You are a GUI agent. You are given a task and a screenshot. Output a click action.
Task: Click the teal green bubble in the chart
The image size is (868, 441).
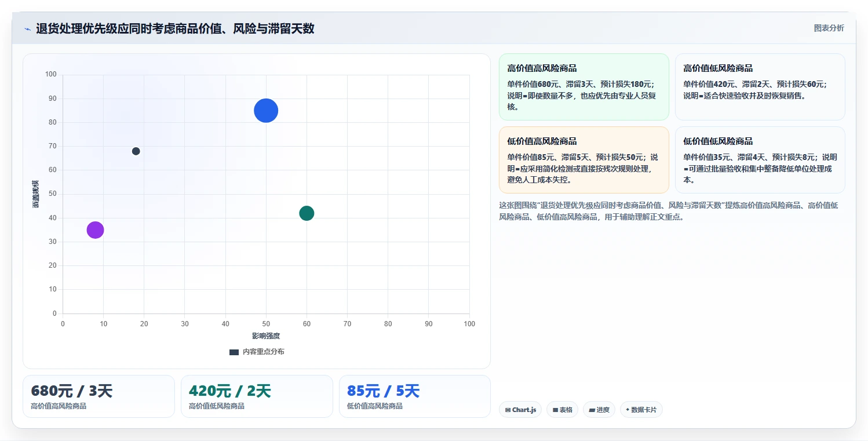(x=307, y=213)
